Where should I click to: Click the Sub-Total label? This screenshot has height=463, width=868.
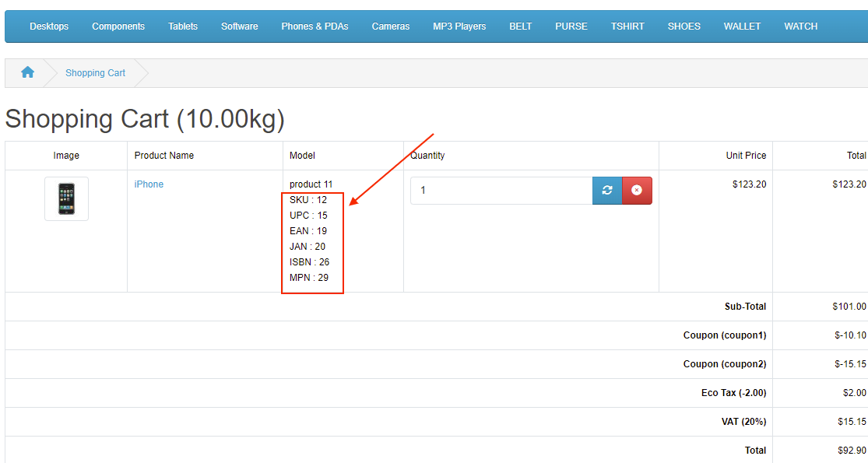pyautogui.click(x=745, y=307)
